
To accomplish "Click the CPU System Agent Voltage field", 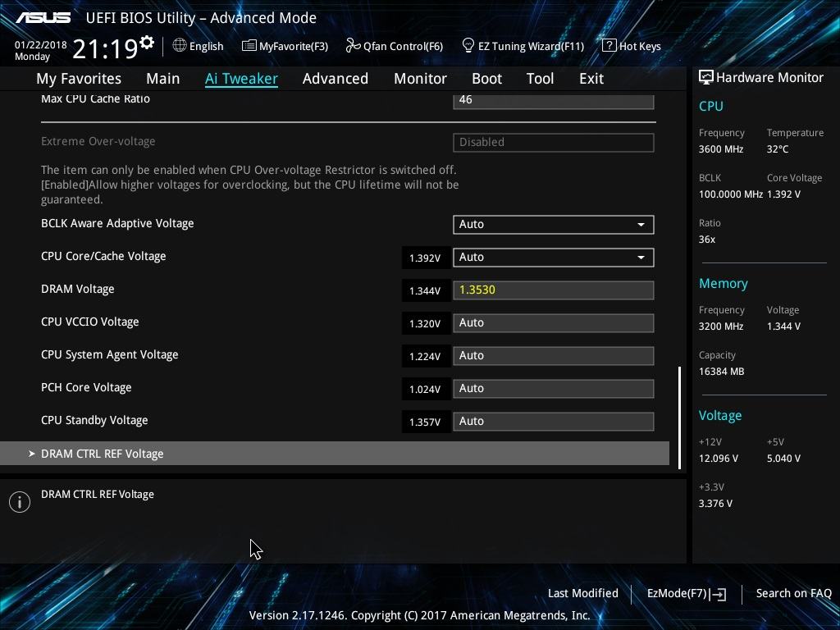I will [554, 356].
